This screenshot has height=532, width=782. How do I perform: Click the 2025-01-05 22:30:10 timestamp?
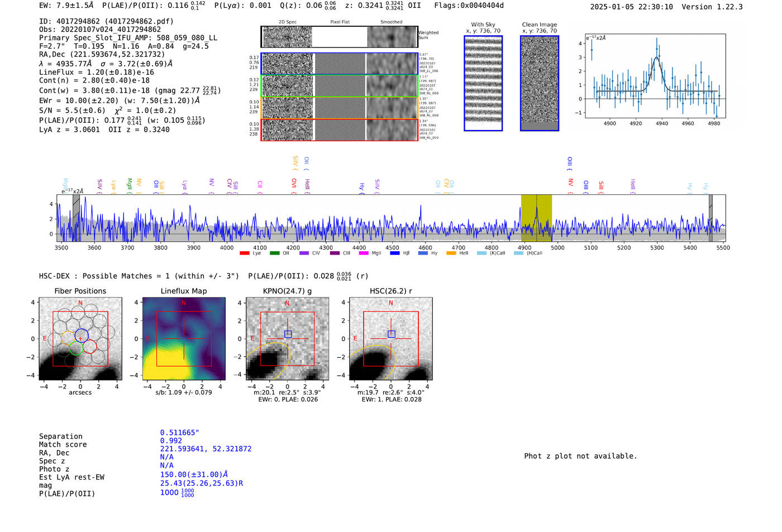pos(631,7)
